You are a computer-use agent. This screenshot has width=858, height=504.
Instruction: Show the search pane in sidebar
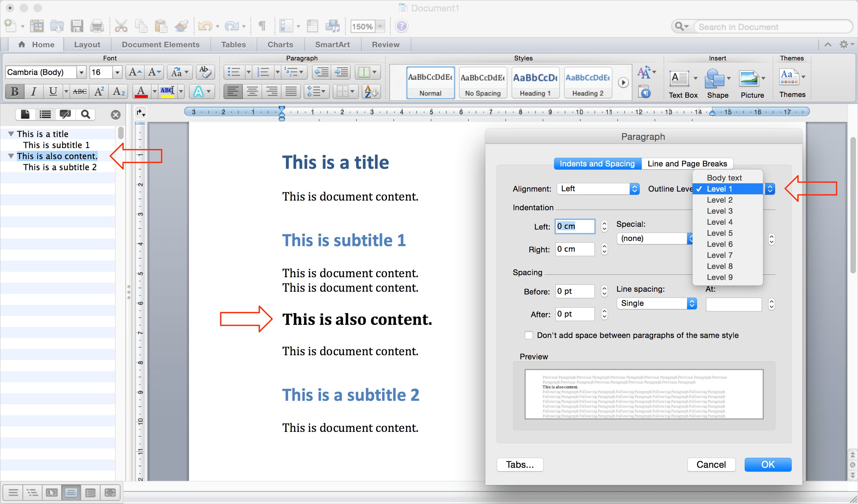pyautogui.click(x=85, y=114)
